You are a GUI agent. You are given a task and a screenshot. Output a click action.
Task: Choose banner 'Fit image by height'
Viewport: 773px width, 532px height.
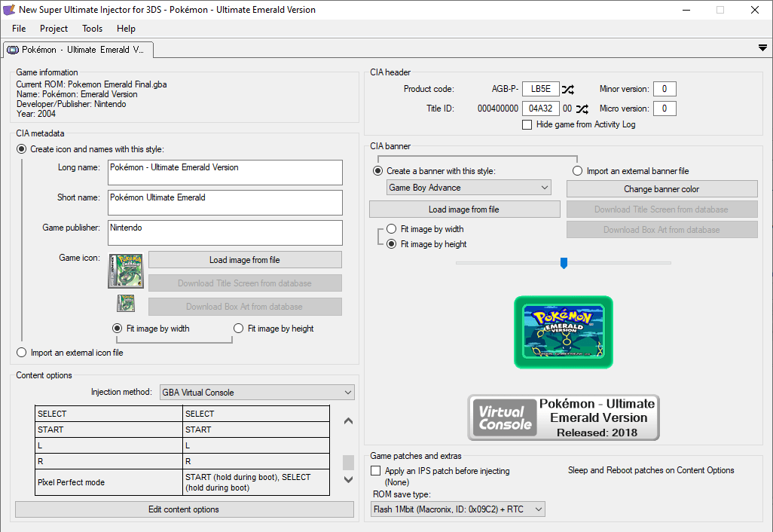click(x=392, y=244)
